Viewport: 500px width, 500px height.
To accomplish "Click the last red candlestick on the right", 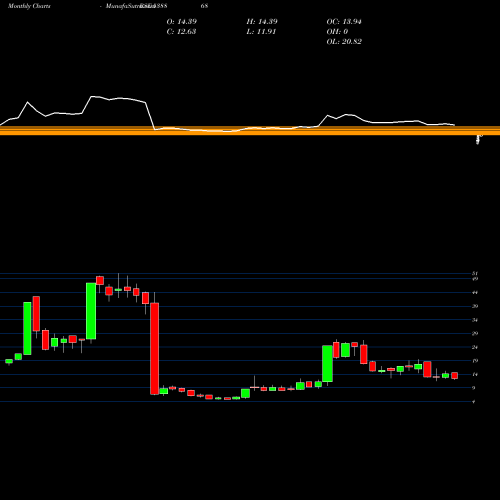I will 454,376.
